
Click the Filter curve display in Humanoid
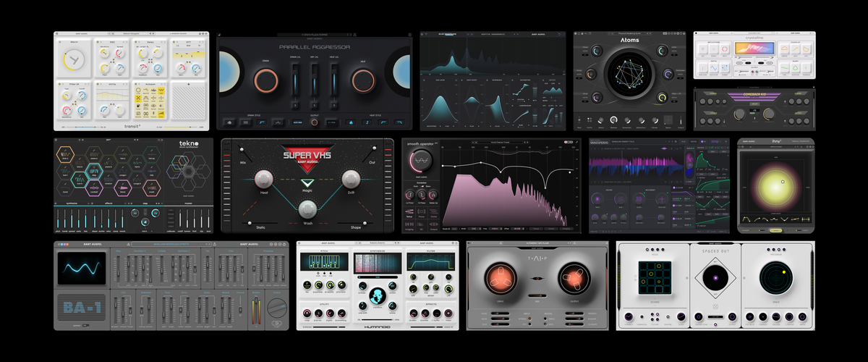pos(431,261)
